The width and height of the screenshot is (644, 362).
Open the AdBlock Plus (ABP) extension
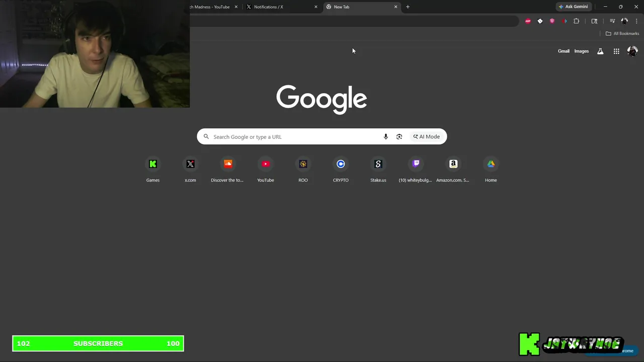click(x=528, y=21)
